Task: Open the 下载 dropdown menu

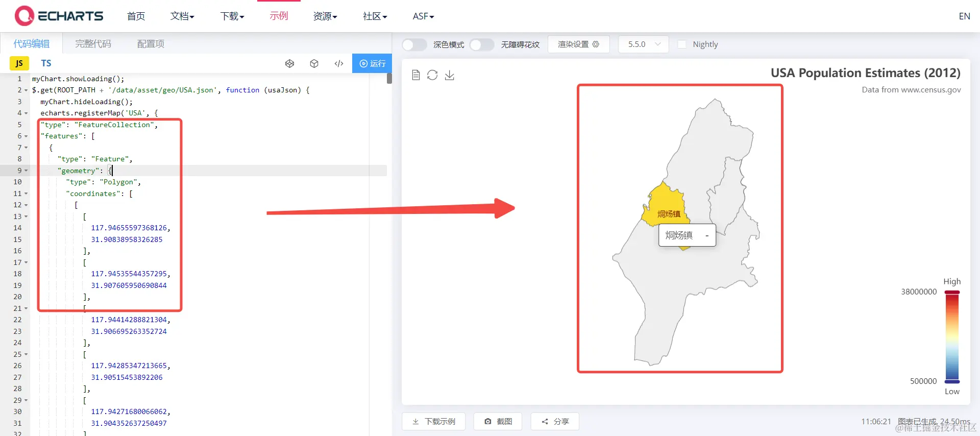Action: [x=232, y=16]
